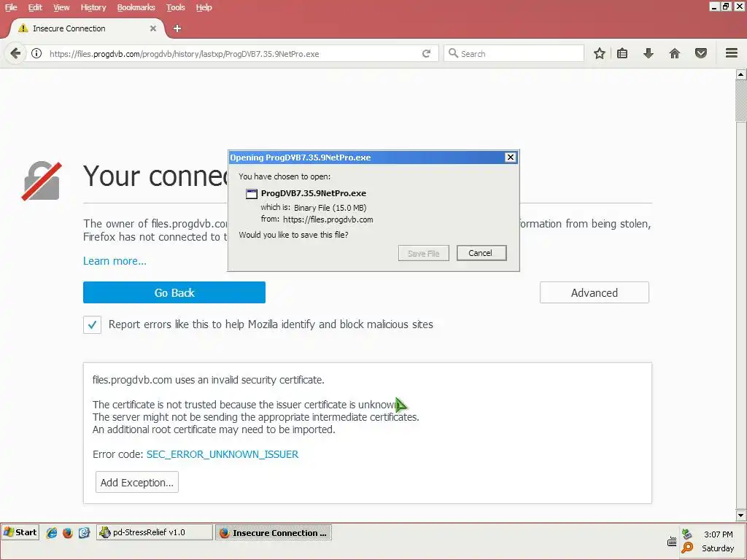Click the page scrollbar down arrow
Viewport: 747px width, 560px height.
(x=741, y=516)
